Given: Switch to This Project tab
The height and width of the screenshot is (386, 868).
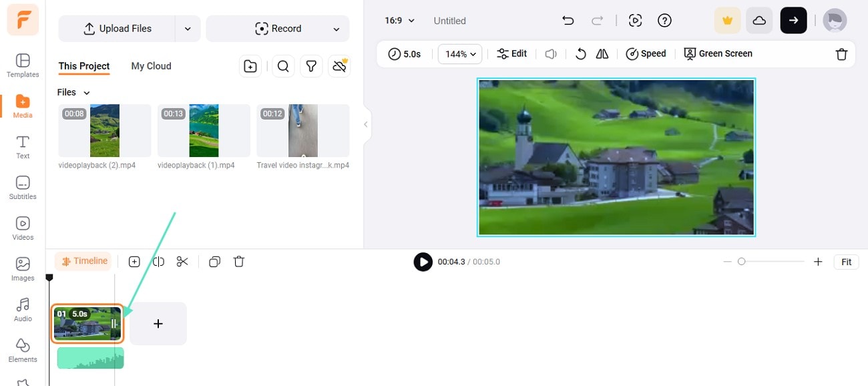Looking at the screenshot, I should (84, 66).
